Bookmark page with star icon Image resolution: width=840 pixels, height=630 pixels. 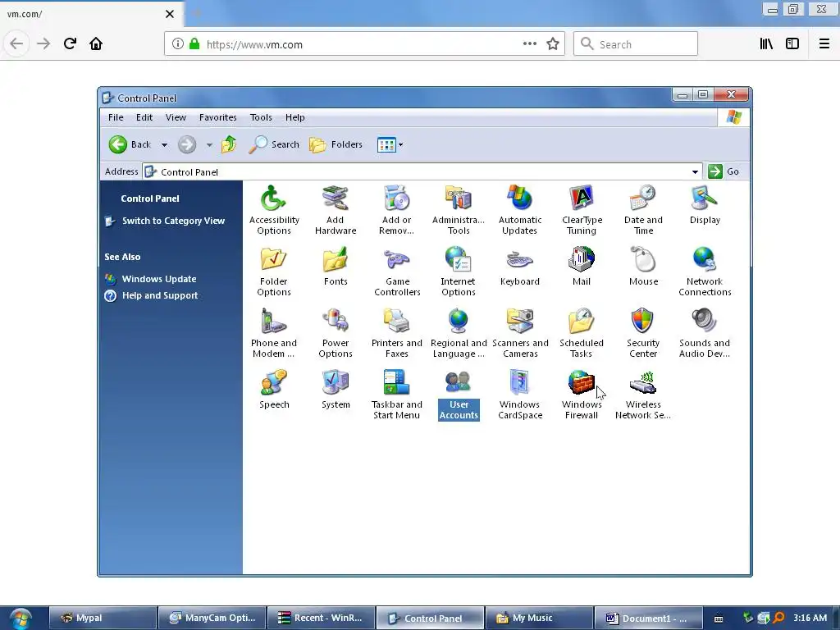click(553, 44)
